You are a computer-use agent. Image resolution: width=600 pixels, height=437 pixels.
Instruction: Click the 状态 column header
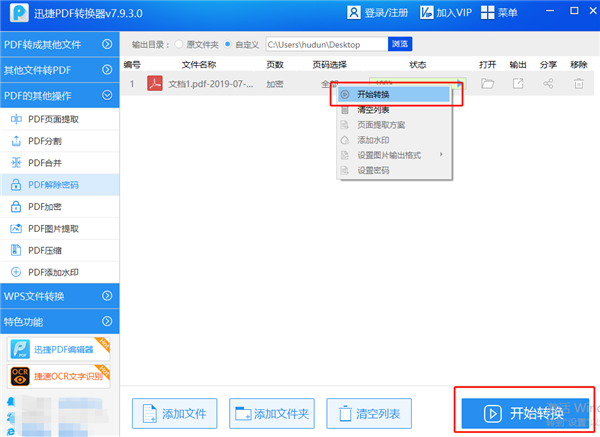click(x=417, y=65)
